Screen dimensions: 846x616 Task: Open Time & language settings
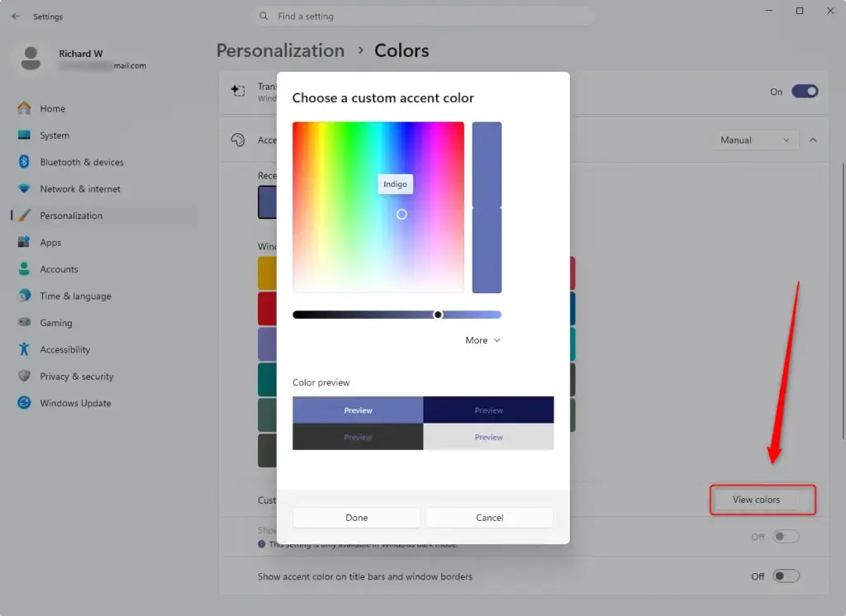(104, 296)
